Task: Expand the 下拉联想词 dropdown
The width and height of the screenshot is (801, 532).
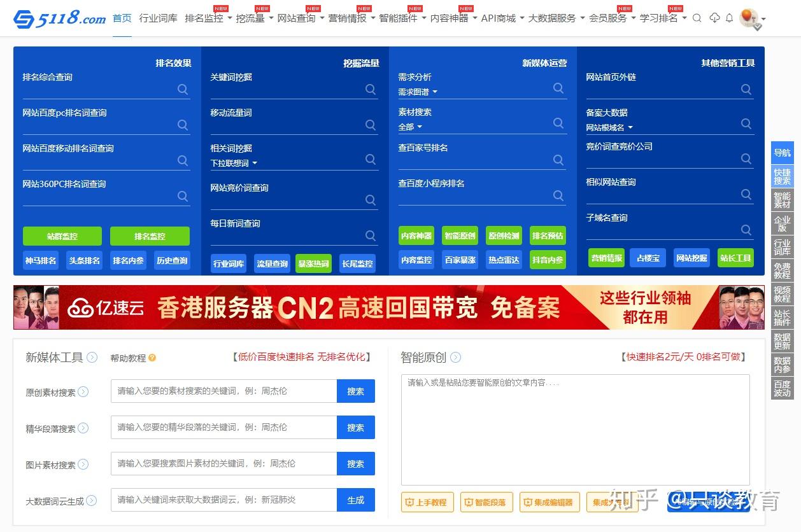Action: (234, 164)
